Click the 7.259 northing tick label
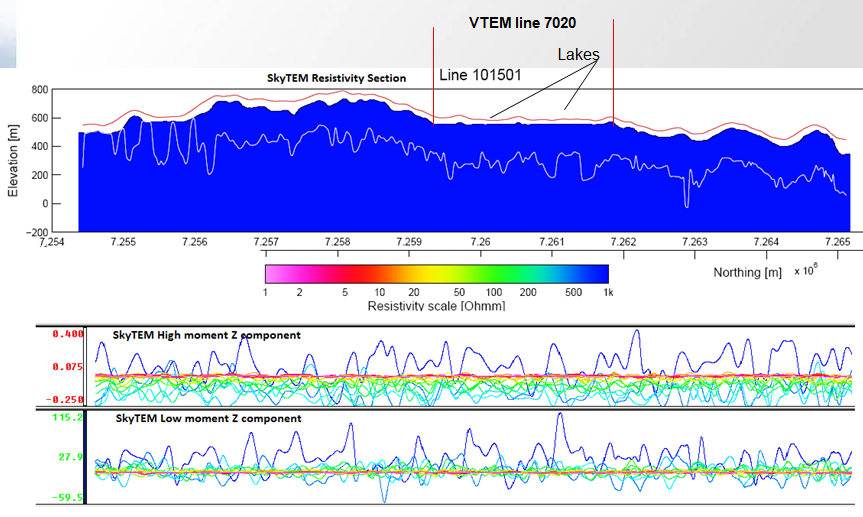Image resolution: width=863 pixels, height=517 pixels. coord(409,242)
